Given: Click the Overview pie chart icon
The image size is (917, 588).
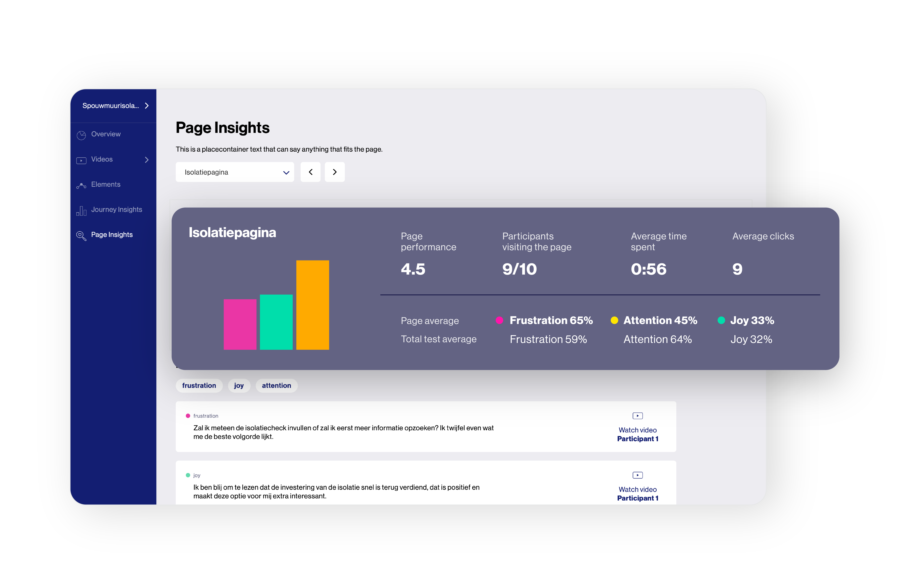Looking at the screenshot, I should [x=81, y=135].
